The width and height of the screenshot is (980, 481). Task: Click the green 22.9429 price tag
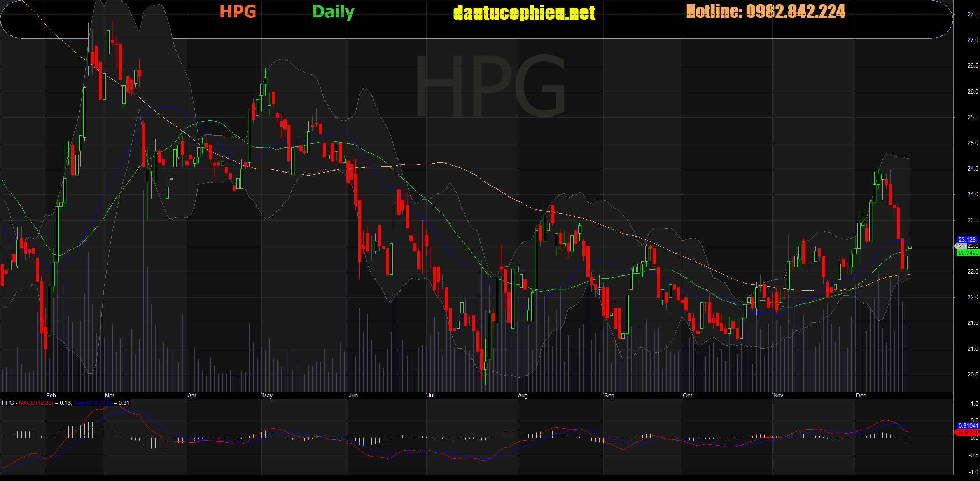(968, 253)
